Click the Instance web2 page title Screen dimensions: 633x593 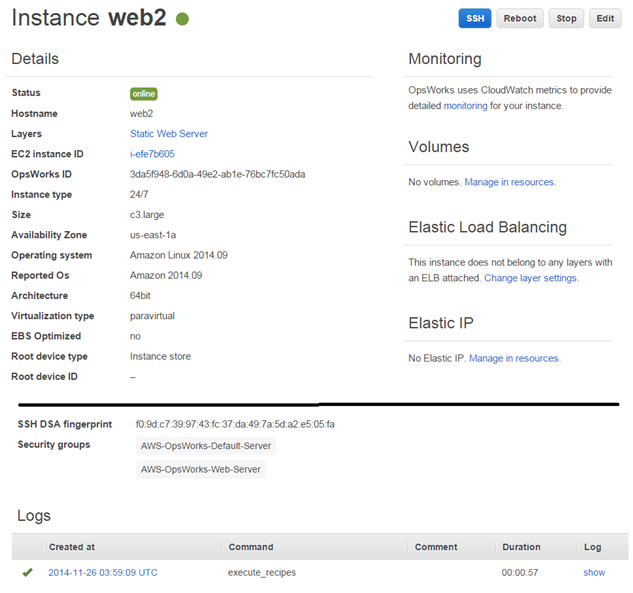click(x=89, y=18)
